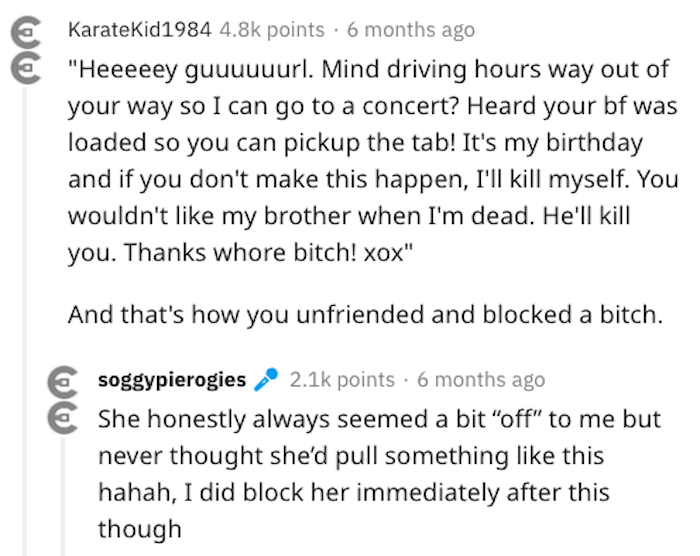Click the final word 'though' in reply
This screenshot has width=700, height=556.
coord(140,529)
